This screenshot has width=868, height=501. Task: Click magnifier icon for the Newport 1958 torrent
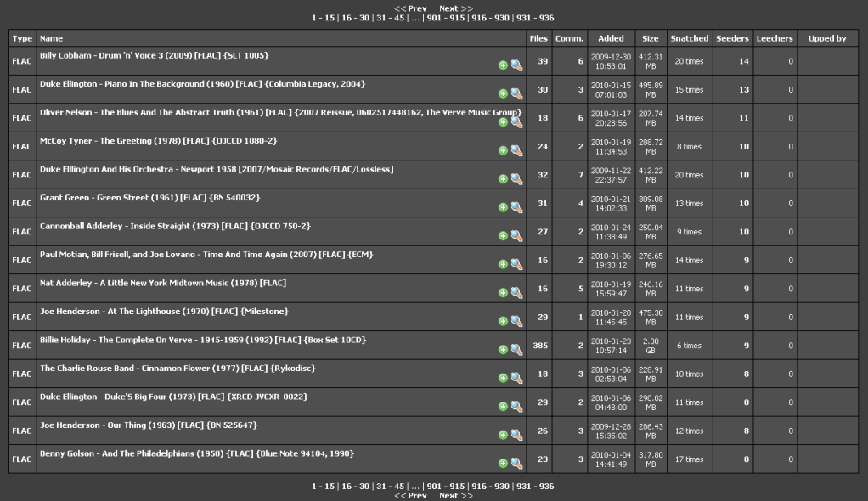(x=516, y=179)
